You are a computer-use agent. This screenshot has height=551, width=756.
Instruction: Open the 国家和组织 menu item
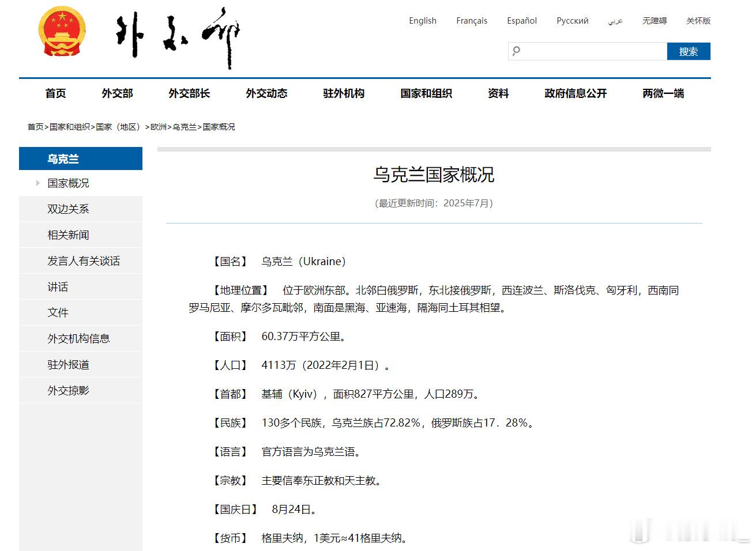(x=426, y=93)
